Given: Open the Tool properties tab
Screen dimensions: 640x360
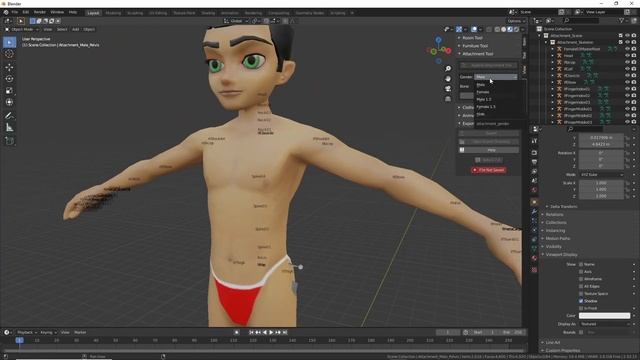Looking at the screenshot, I should coord(534,141).
